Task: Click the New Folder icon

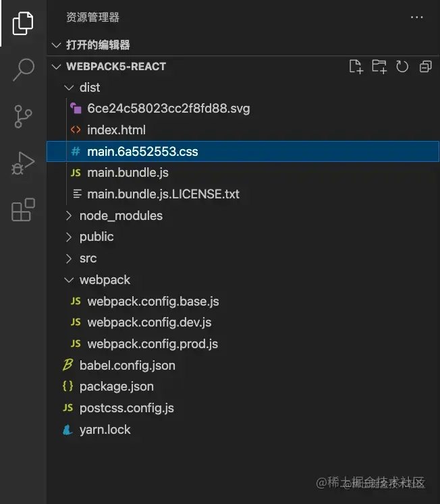Action: 379,67
